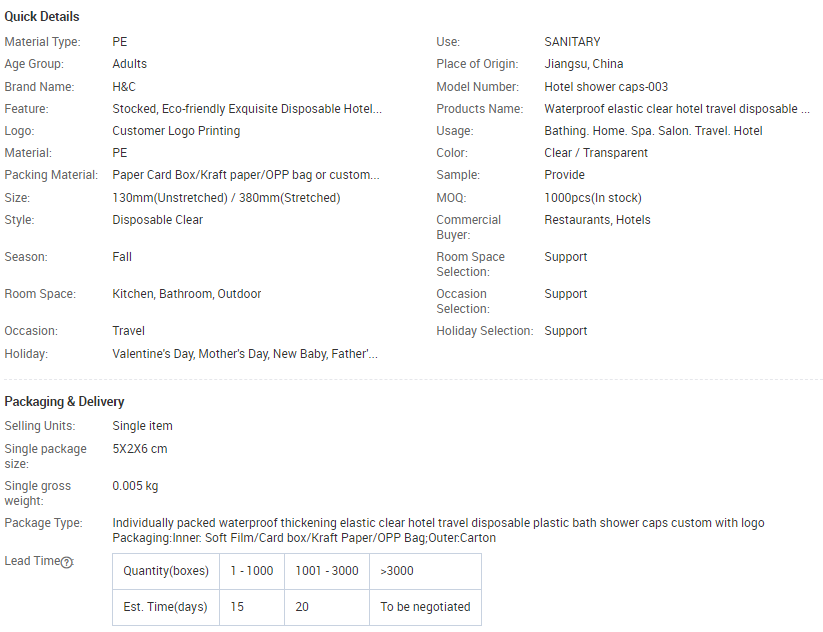Click Room Space value 'Kitchen, Bathroom, Outdoor'
The image size is (823, 632).
(187, 294)
